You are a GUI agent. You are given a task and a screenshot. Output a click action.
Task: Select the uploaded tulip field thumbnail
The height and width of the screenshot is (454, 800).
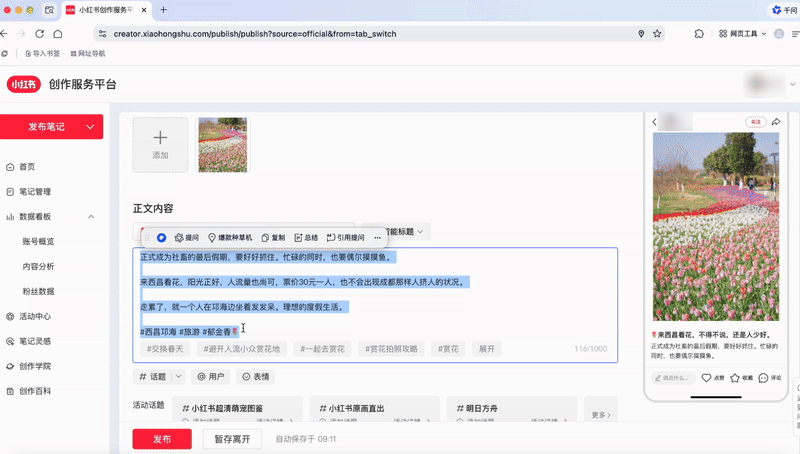click(x=223, y=145)
